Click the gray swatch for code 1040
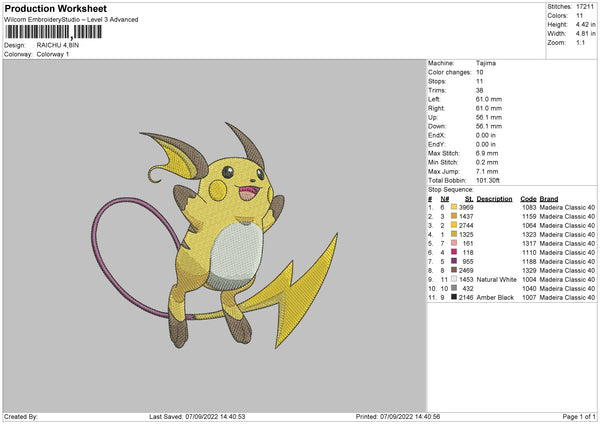The height and width of the screenshot is (424, 600). point(454,288)
